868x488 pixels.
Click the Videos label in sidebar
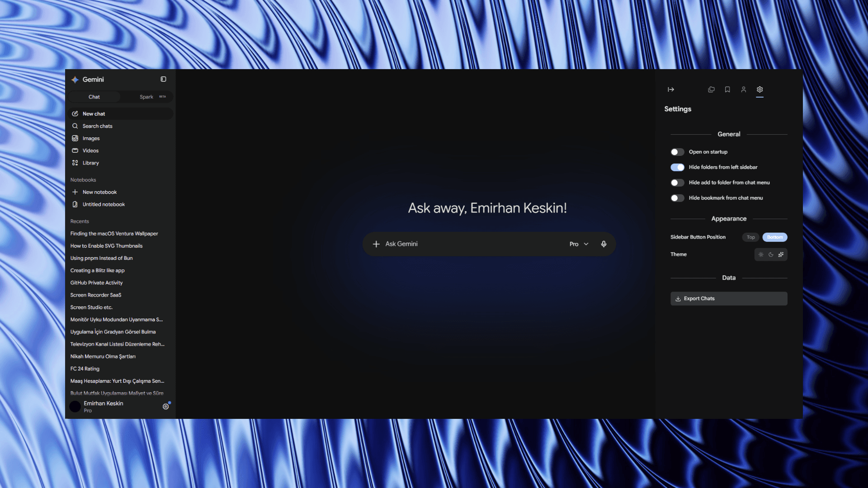pyautogui.click(x=90, y=150)
